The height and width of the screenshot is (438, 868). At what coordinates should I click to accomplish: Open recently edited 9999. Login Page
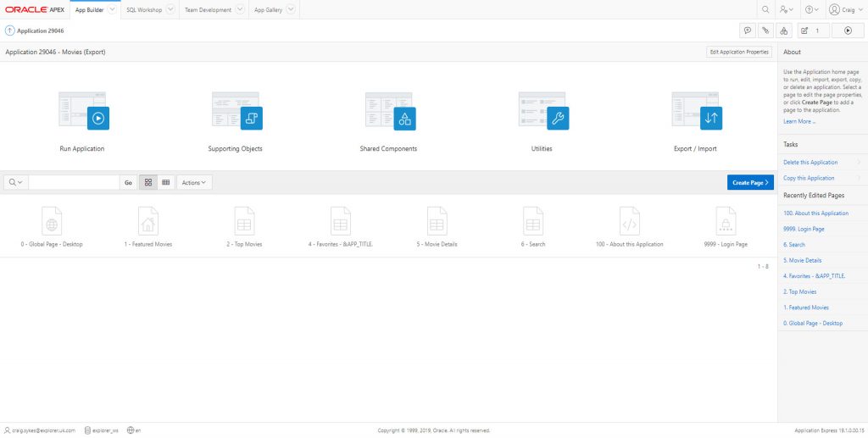804,229
